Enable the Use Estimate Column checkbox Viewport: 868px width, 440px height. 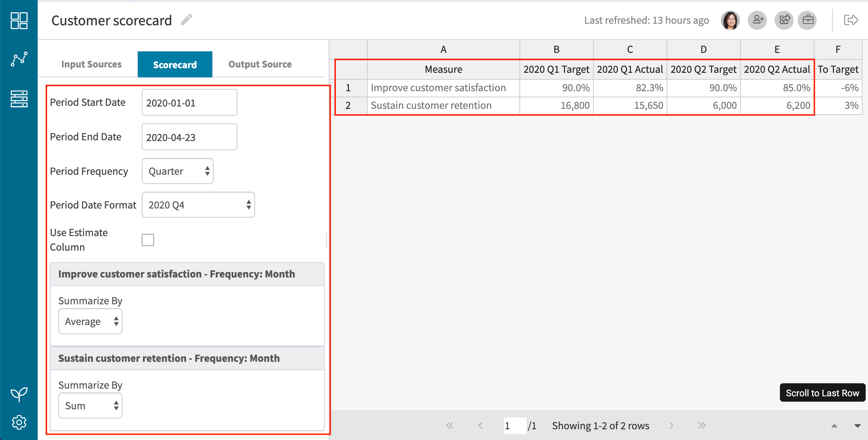[x=147, y=240]
